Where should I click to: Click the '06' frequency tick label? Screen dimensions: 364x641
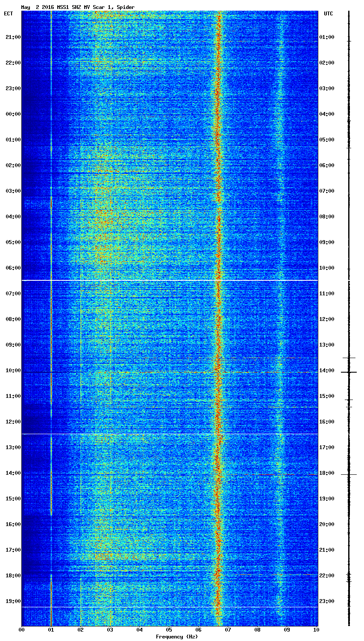point(199,630)
